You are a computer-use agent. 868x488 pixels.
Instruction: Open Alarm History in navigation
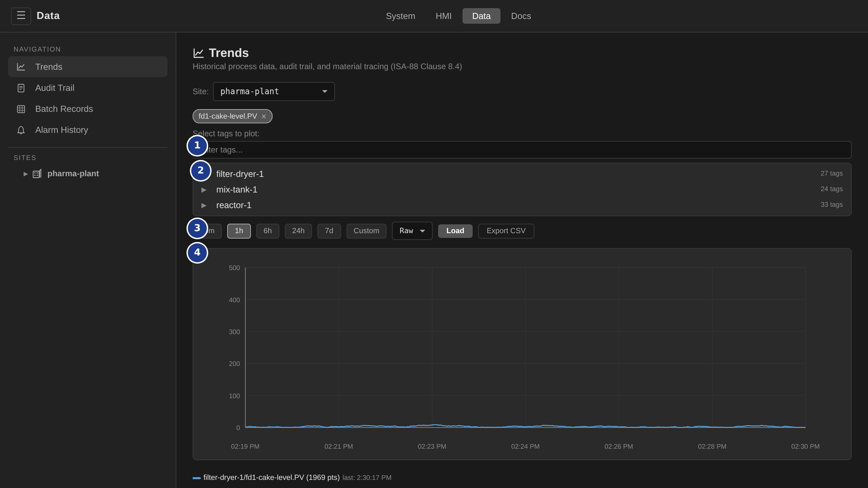(88, 130)
